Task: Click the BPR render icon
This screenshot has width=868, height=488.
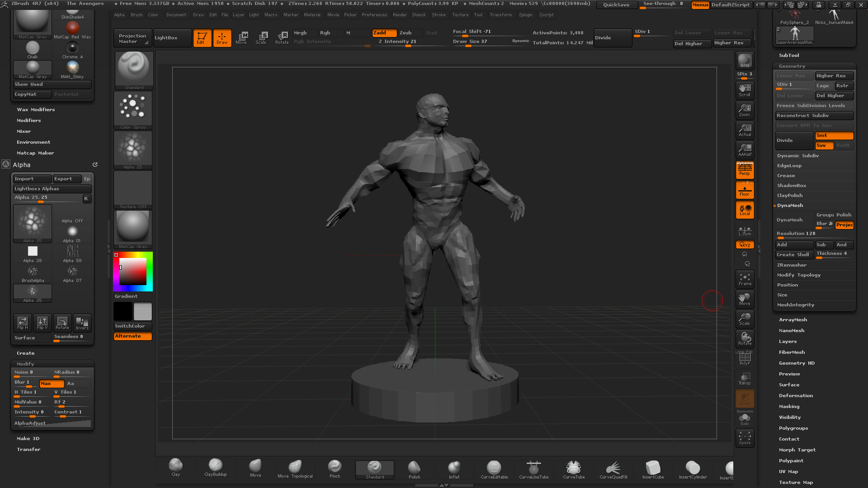Action: click(x=745, y=61)
